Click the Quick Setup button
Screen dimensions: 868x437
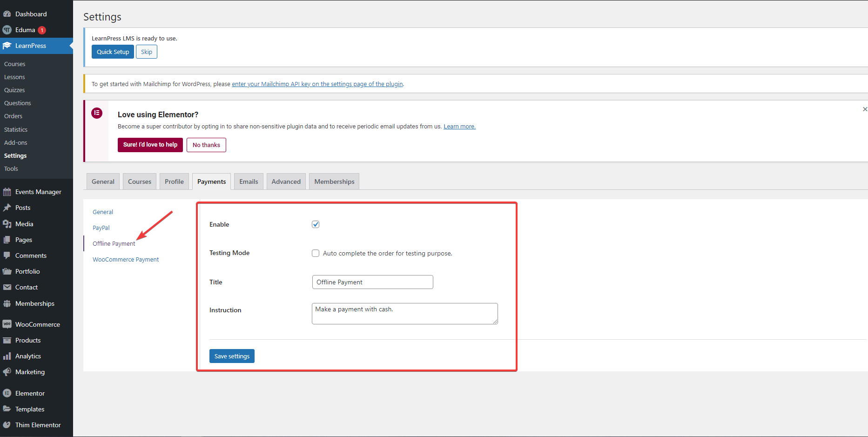pos(113,52)
